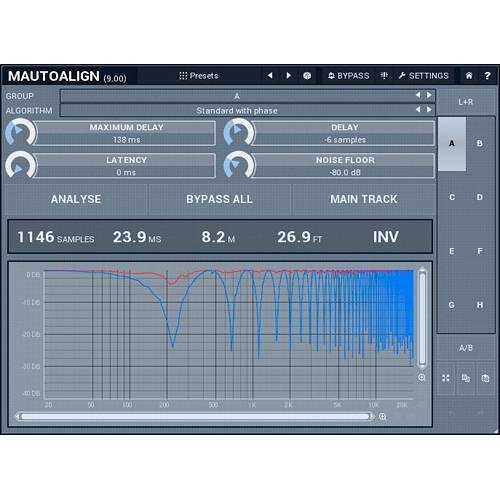This screenshot has height=500, width=500.
Task: Click the BYPASS ALL button
Action: pyautogui.click(x=219, y=199)
